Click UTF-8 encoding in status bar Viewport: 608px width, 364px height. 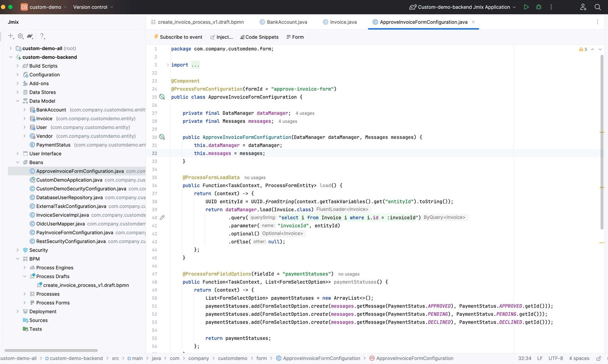(556, 358)
